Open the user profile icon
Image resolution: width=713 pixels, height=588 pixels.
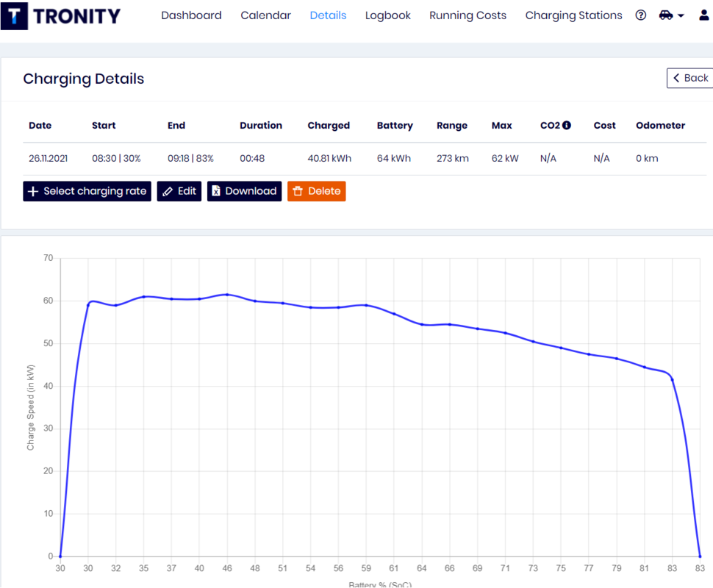tap(703, 15)
